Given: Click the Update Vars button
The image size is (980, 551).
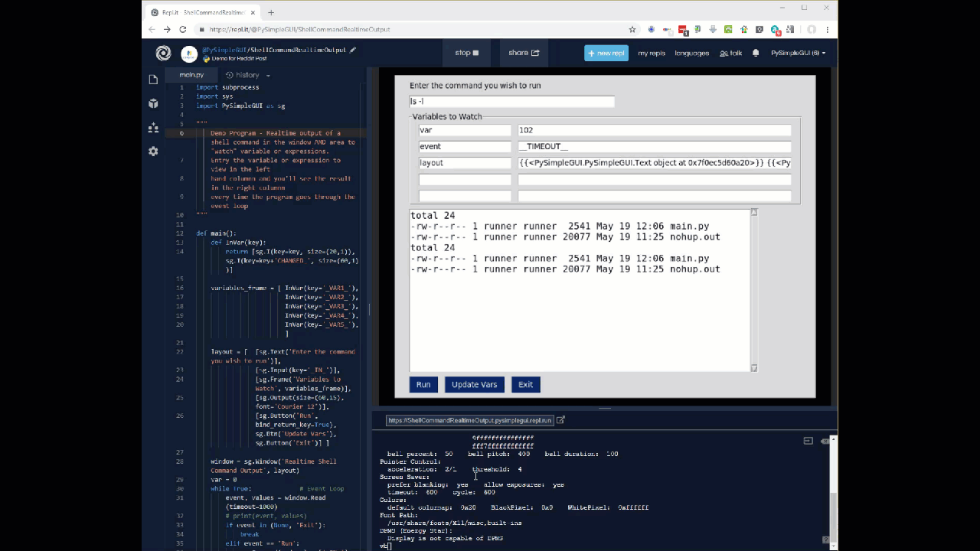Looking at the screenshot, I should [x=474, y=384].
